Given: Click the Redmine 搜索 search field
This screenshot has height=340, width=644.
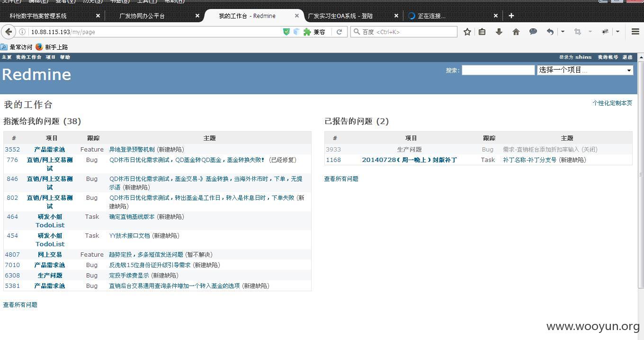Looking at the screenshot, I should click(x=498, y=70).
